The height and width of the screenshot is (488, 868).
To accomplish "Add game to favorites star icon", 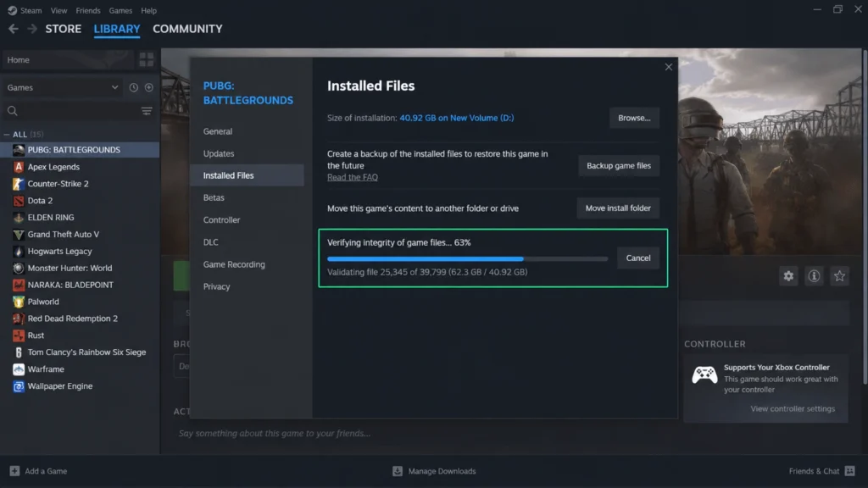I will (839, 275).
